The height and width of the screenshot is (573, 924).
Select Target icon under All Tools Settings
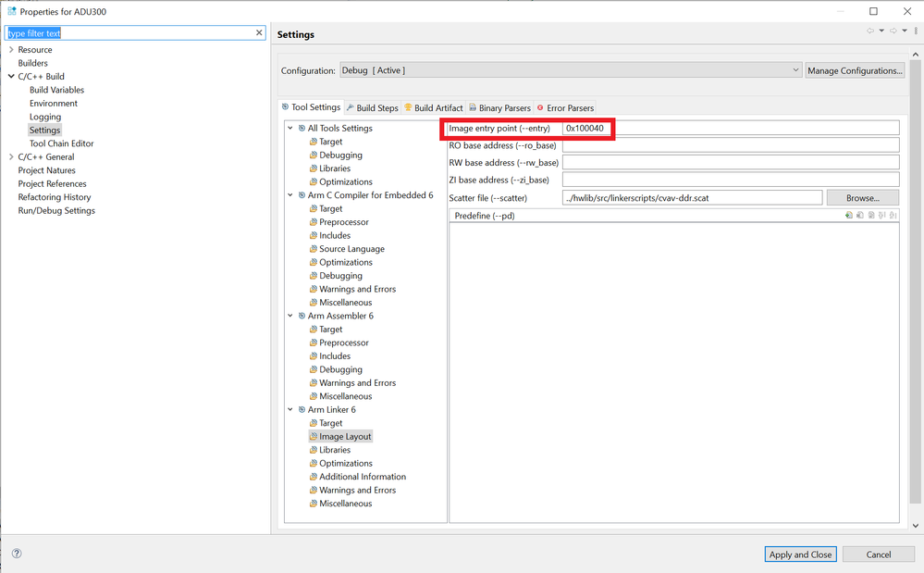point(314,142)
